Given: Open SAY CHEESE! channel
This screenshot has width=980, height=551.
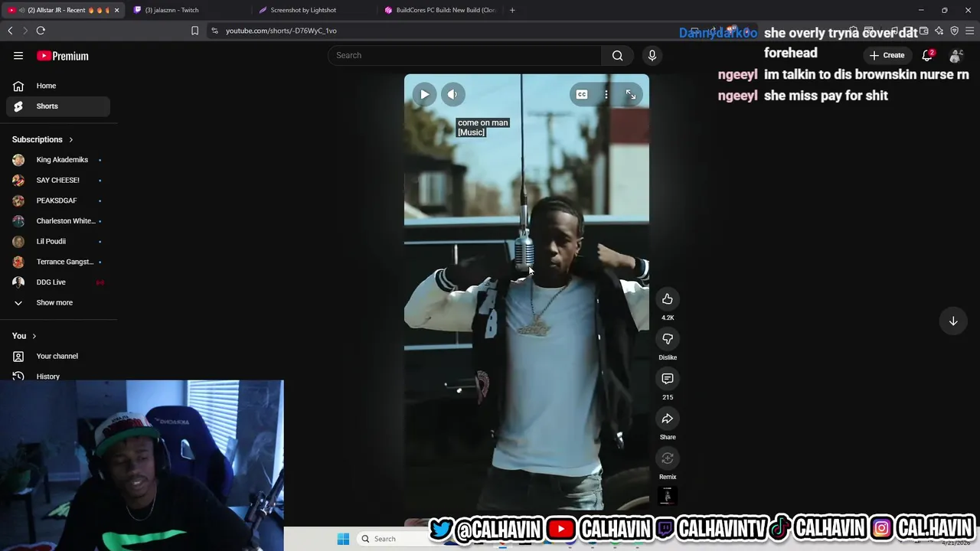Looking at the screenshot, I should click(58, 180).
